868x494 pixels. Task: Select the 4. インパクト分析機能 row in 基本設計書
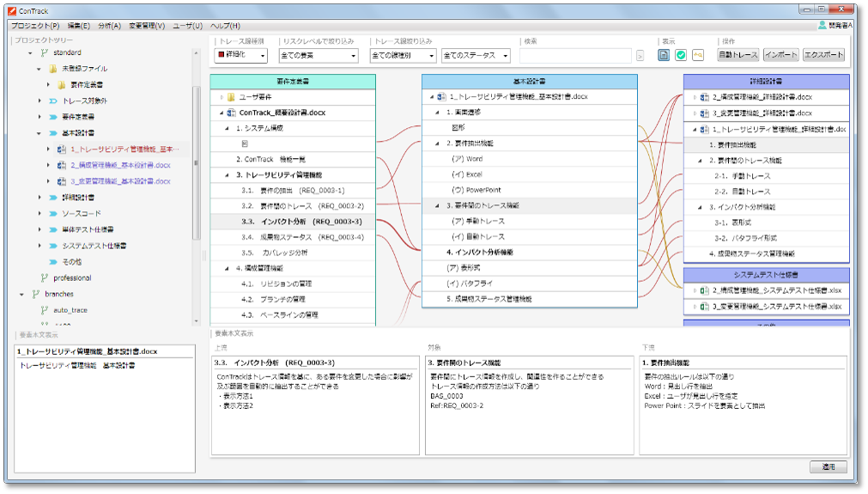(x=530, y=252)
